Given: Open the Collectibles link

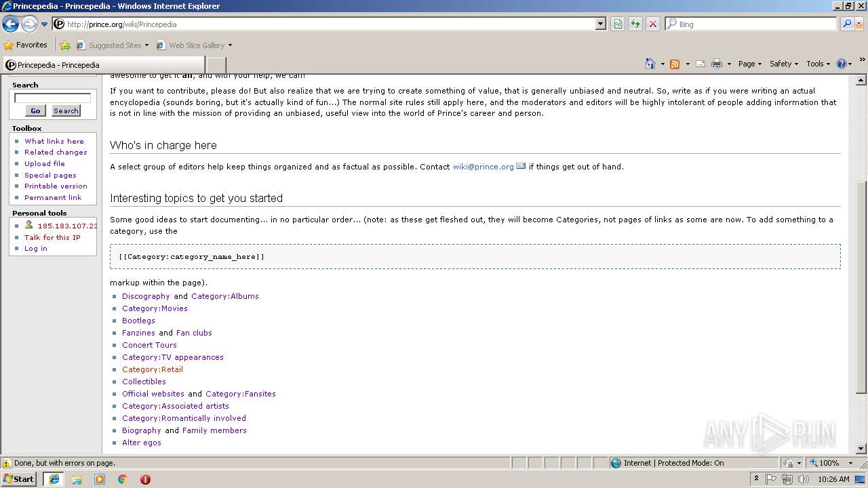Looking at the screenshot, I should coord(144,382).
